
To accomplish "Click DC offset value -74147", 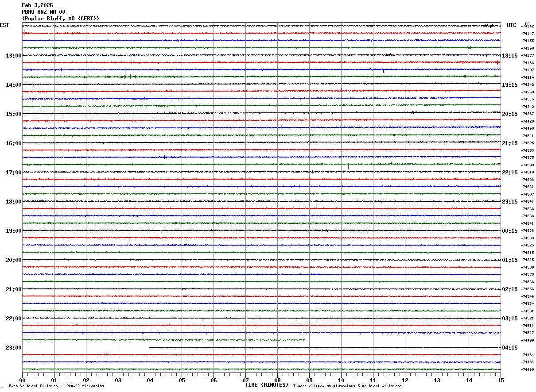I will point(528,34).
